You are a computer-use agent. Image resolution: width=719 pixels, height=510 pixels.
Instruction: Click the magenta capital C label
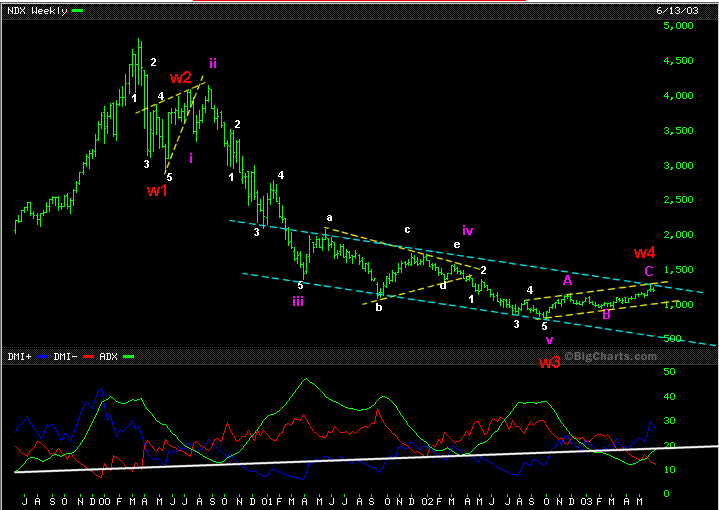[649, 271]
